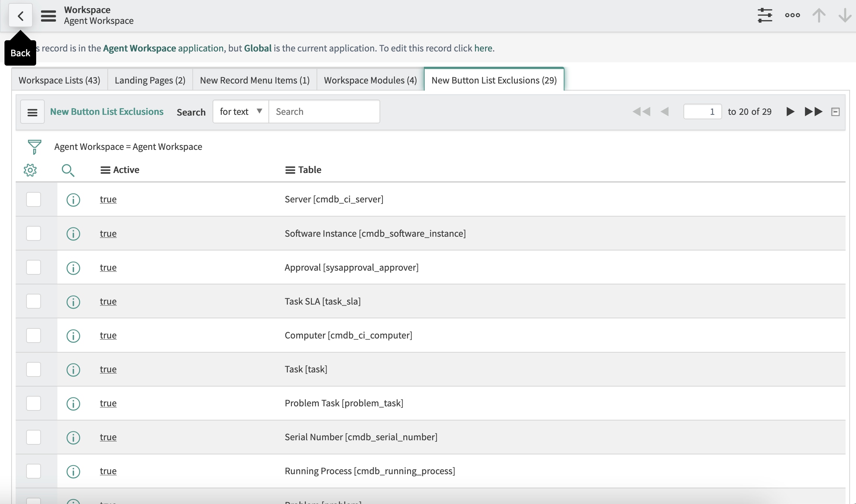Tick the checkbox for the Computer row

[x=34, y=335]
